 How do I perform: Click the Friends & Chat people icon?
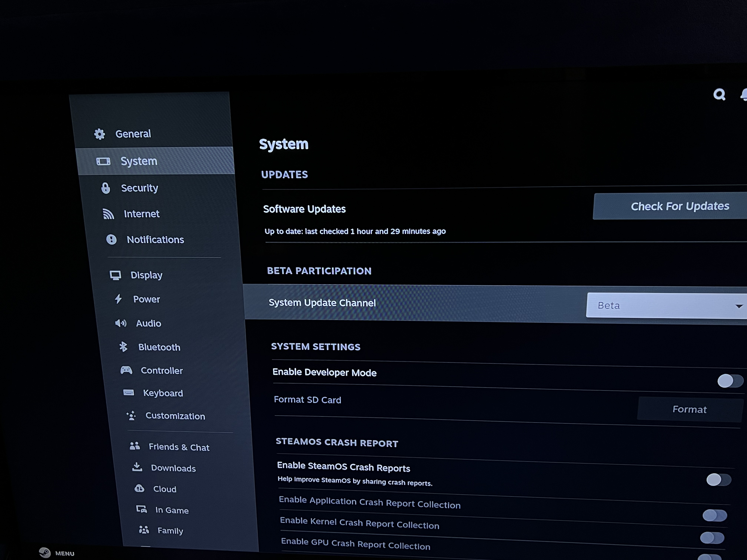pos(135,446)
